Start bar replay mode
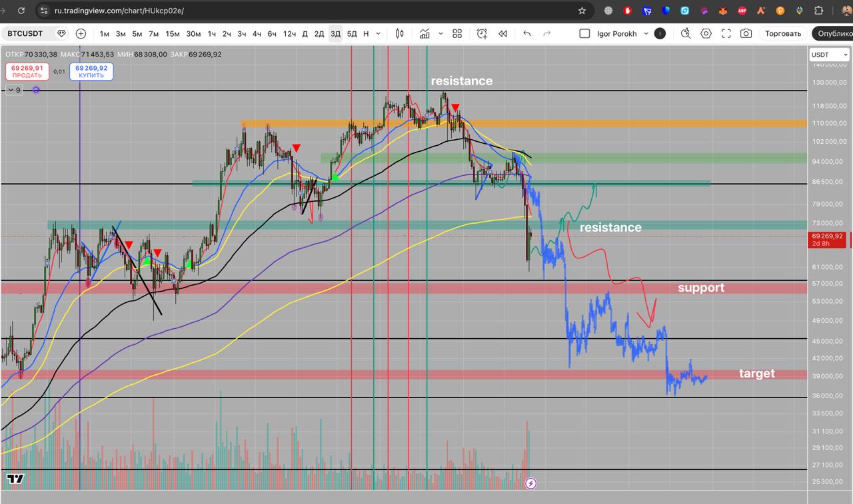This screenshot has width=853, height=504. tap(503, 34)
